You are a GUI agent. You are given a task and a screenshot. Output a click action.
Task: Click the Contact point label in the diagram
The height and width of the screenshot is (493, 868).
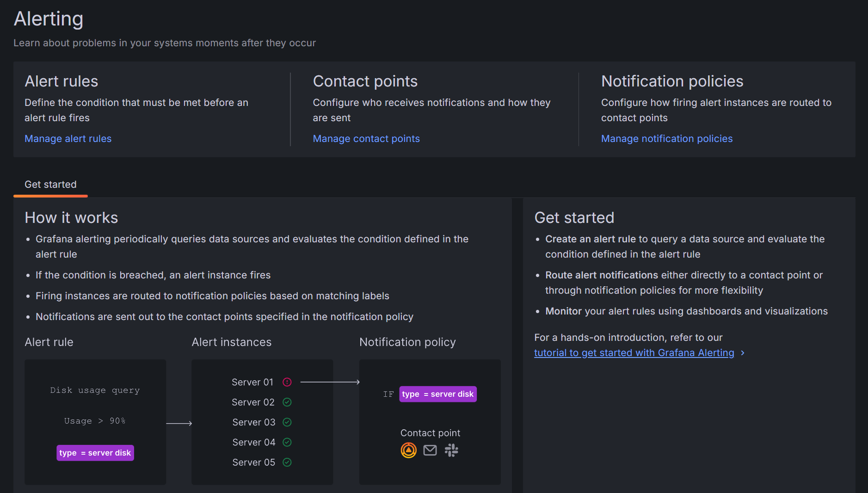click(430, 433)
